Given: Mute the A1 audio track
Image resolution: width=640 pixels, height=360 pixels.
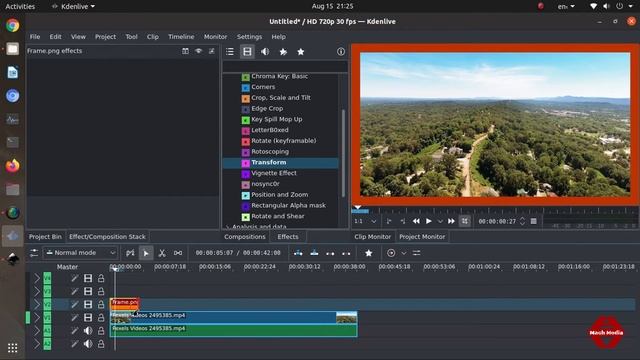Looking at the screenshot, I should pyautogui.click(x=88, y=331).
